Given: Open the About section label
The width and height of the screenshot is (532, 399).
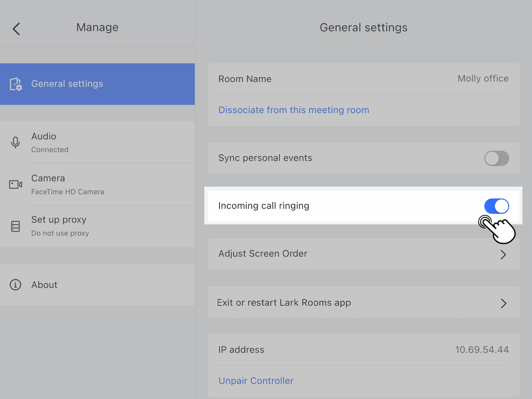Looking at the screenshot, I should click(x=44, y=285).
